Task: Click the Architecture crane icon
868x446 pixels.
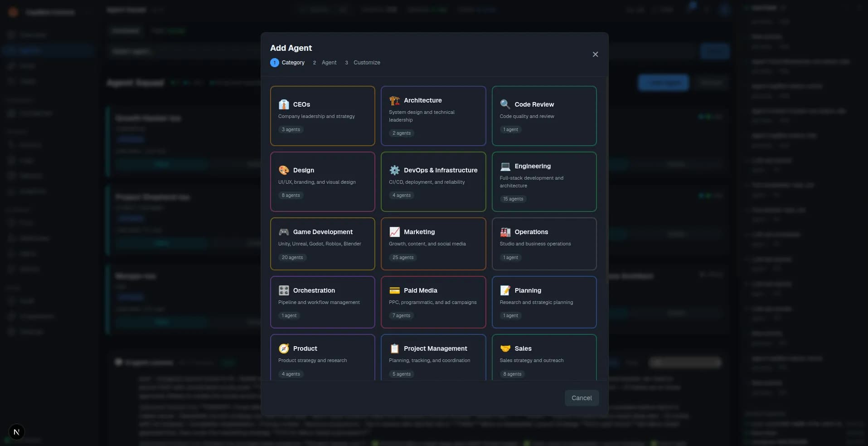Action: tap(394, 100)
